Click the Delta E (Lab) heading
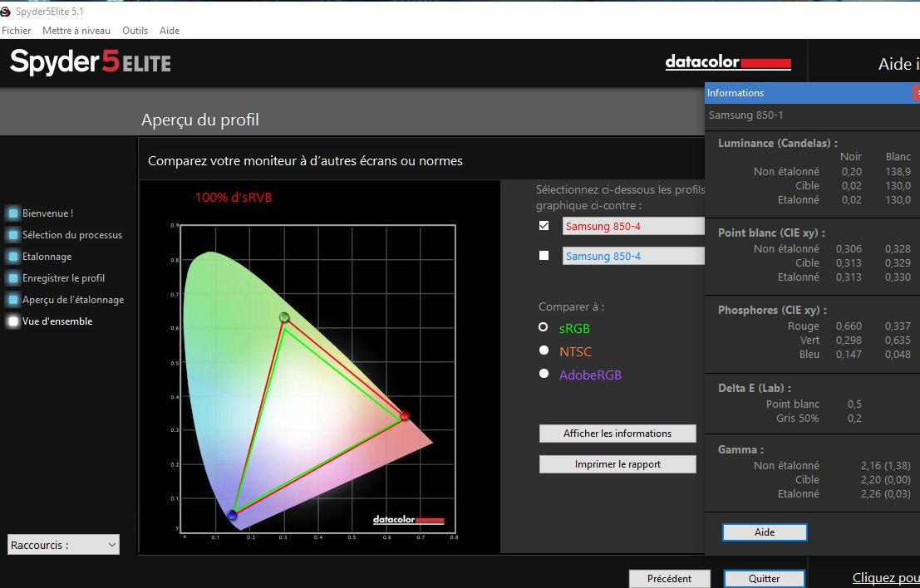This screenshot has width=920, height=588. (x=754, y=388)
